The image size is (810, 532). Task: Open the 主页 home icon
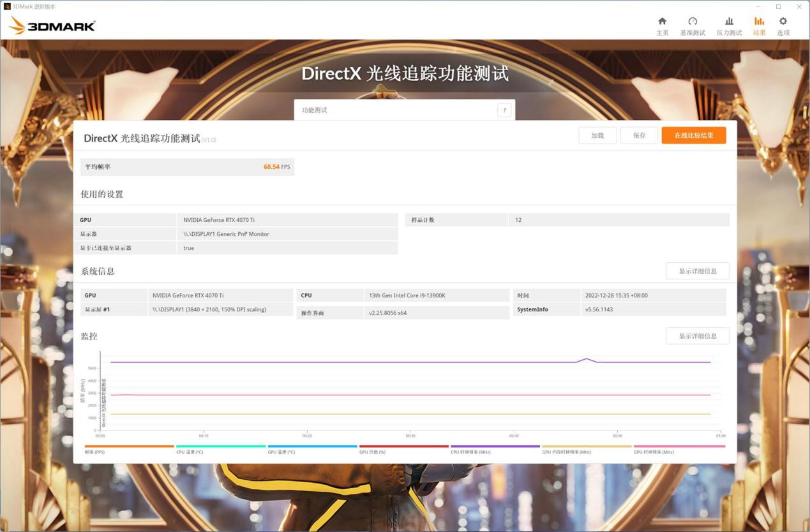point(662,21)
